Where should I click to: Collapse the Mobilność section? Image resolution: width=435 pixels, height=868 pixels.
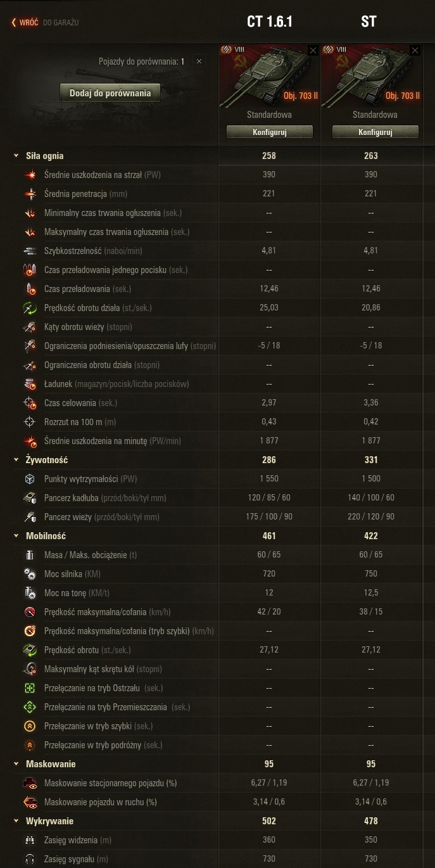click(16, 536)
